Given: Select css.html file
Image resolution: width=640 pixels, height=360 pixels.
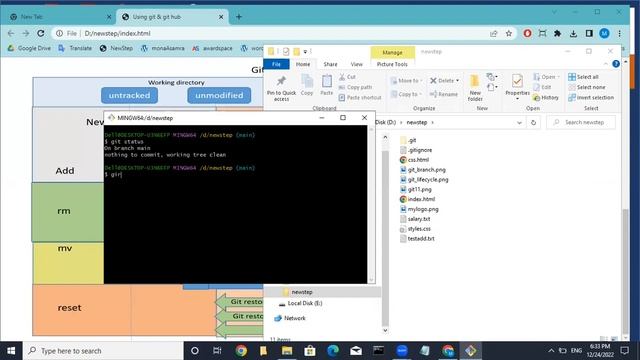Looking at the screenshot, I should coord(414,160).
